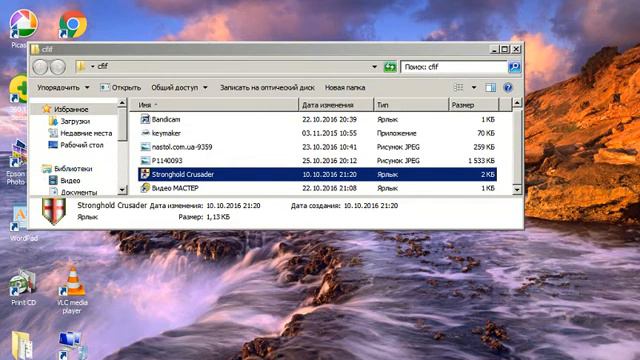
Task: Click the date 22.10.2016 20:39
Action: (x=329, y=119)
